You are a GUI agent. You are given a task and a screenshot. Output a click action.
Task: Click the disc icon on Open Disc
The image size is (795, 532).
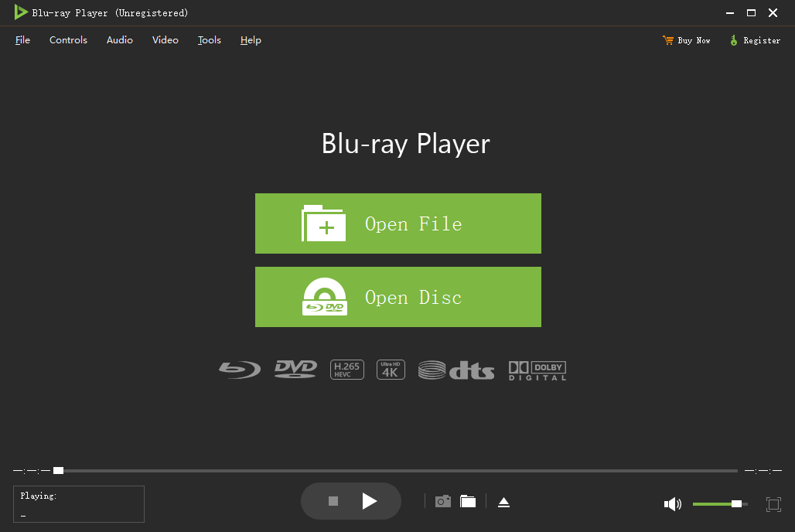325,297
